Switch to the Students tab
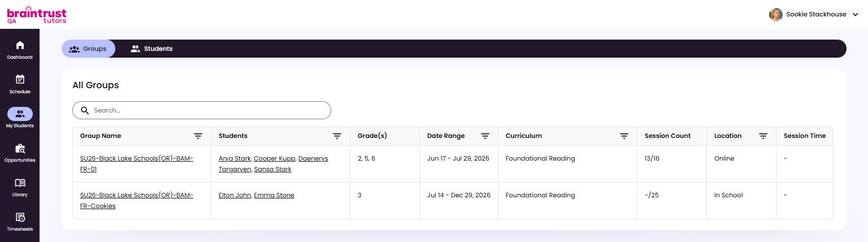Screen dimensions: 868x242 coord(151,49)
